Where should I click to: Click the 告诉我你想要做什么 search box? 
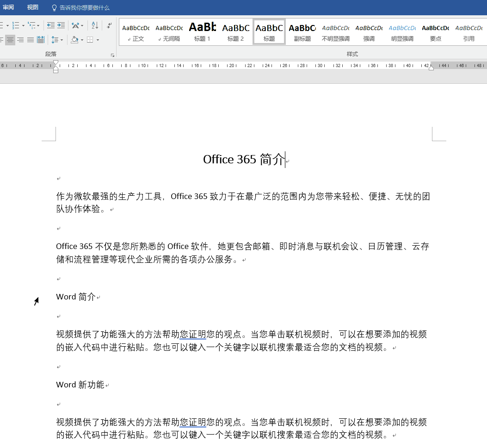click(x=81, y=8)
